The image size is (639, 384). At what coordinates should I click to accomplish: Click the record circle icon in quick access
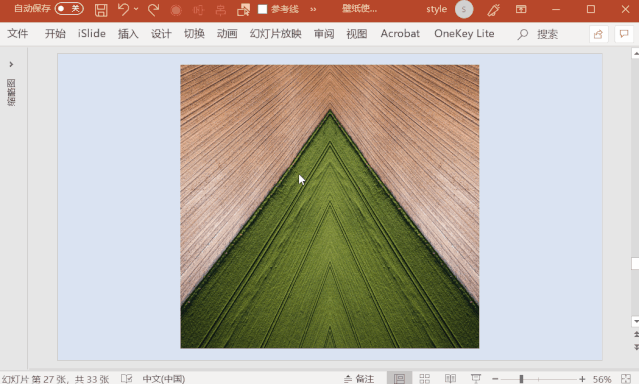pos(176,10)
